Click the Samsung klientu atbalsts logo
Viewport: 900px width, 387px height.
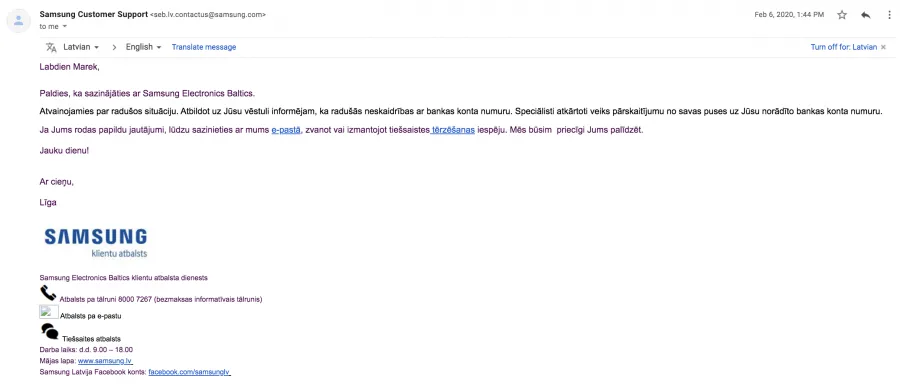(x=95, y=242)
